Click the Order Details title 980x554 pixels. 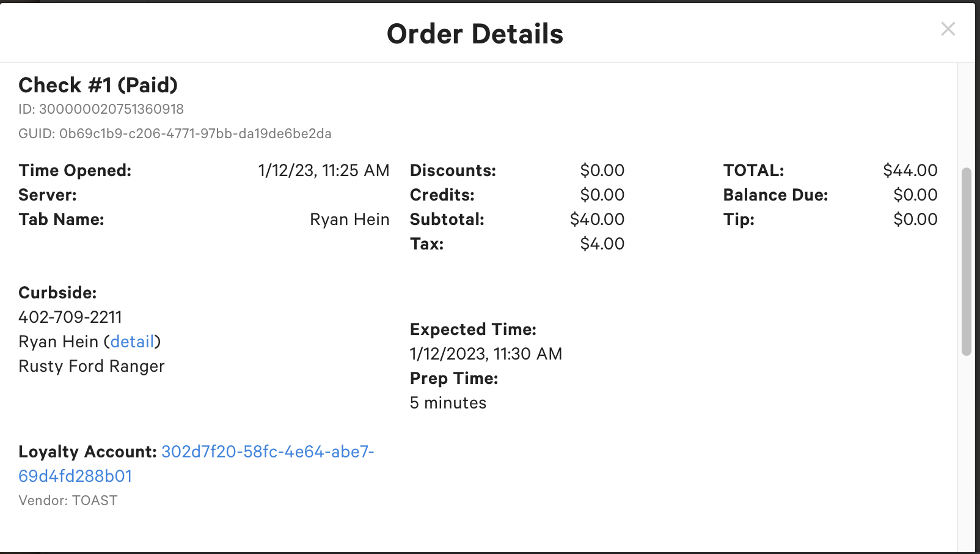click(475, 34)
